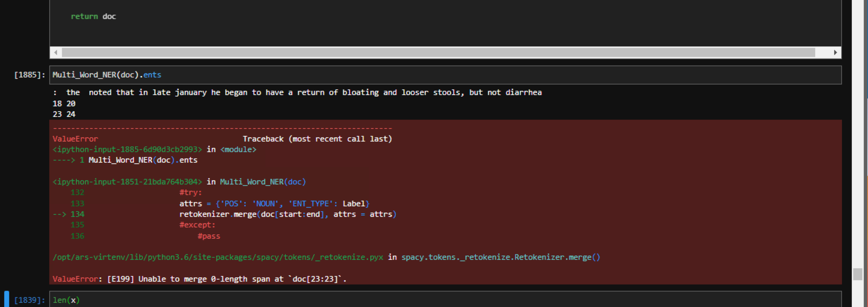
Task: Click 'spacy.tokens._retokenize.Retokenizer.merge()' text
Action: tap(501, 257)
